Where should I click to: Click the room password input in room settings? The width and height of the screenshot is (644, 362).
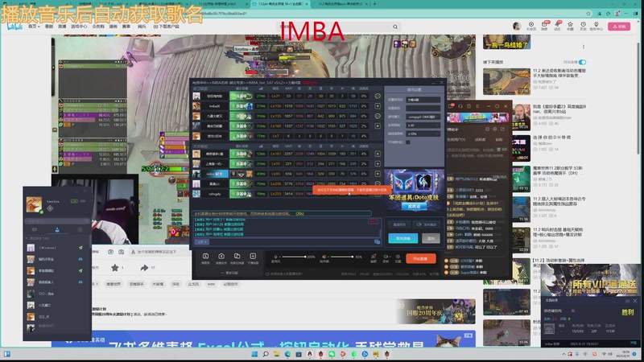coord(423,108)
